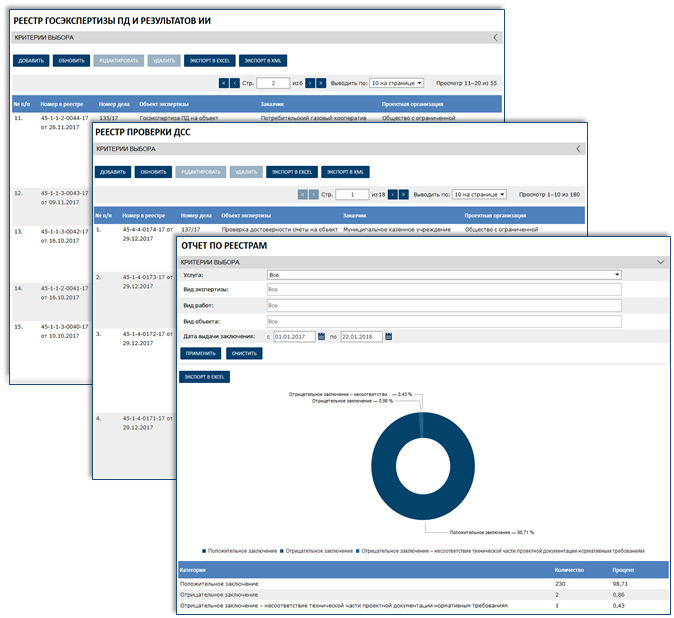Open rows-per-page dropdown in Проверки ДСС registry

point(479,194)
